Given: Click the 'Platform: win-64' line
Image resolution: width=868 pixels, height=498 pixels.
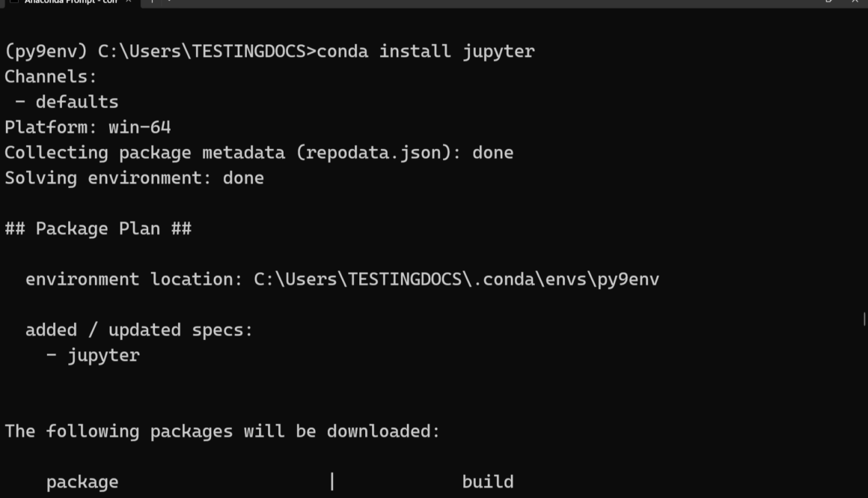Looking at the screenshot, I should (x=88, y=127).
